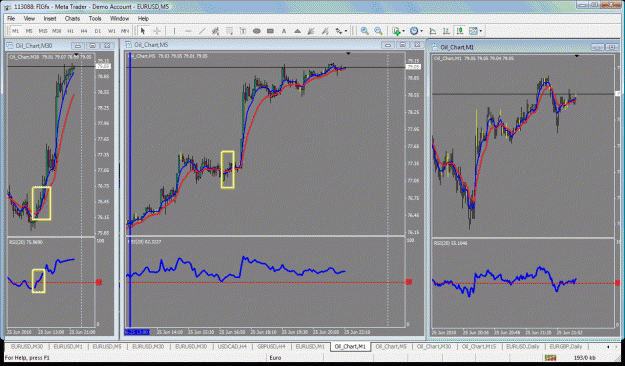Select the Cursor arrow tool

[x=143, y=31]
